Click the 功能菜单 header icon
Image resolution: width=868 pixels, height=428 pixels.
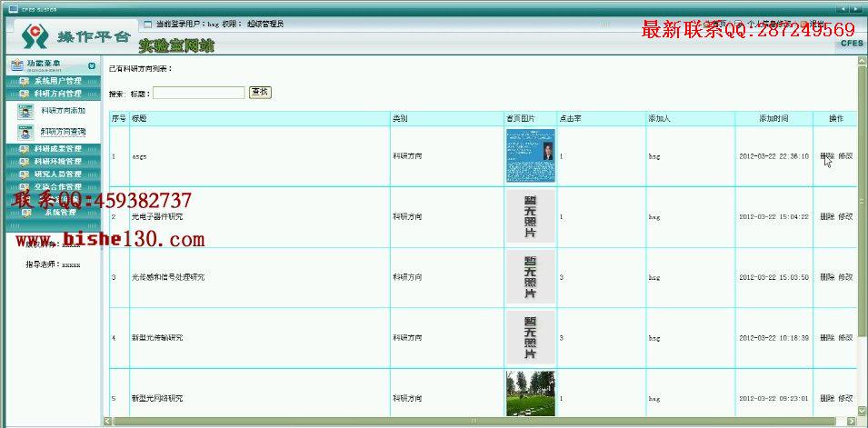(x=17, y=65)
